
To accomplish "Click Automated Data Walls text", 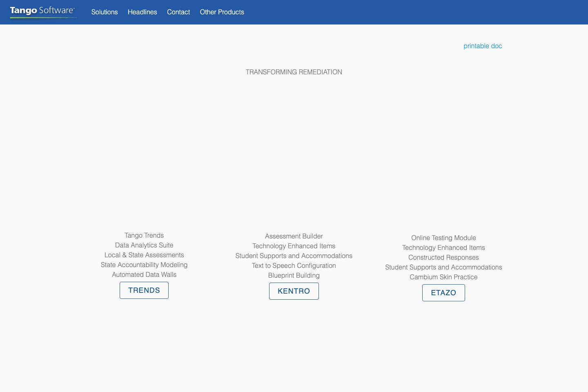I will pos(144,275).
